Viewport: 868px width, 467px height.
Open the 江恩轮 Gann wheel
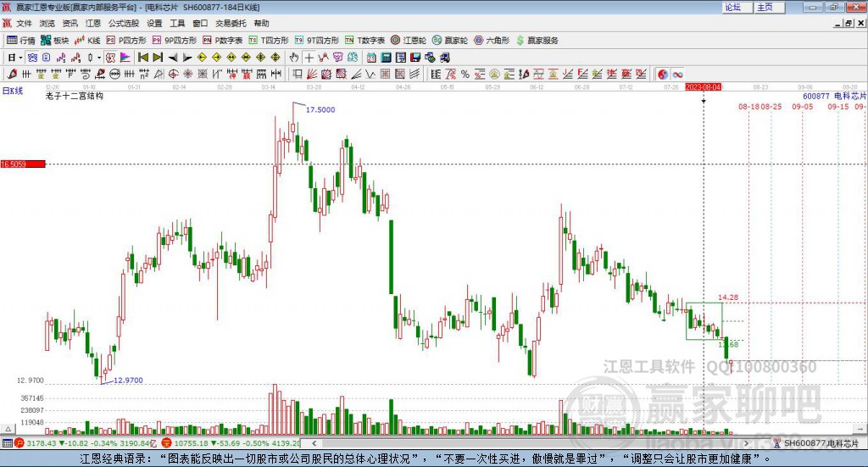408,41
